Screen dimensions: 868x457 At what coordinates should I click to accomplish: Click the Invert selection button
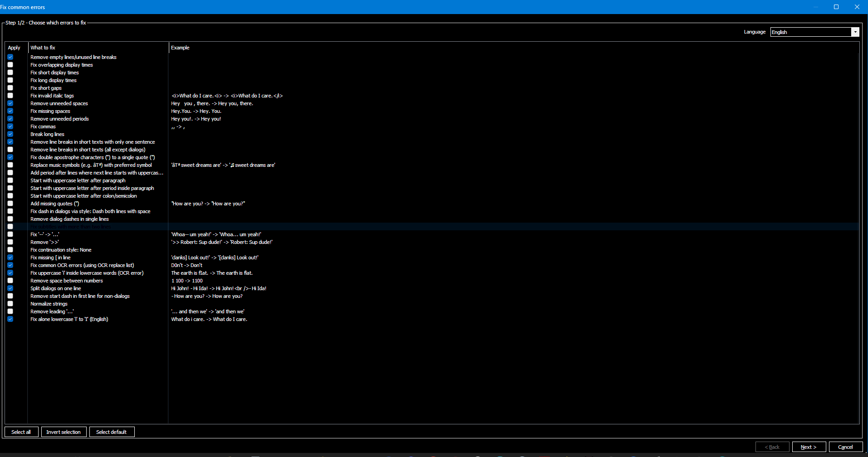click(x=64, y=431)
